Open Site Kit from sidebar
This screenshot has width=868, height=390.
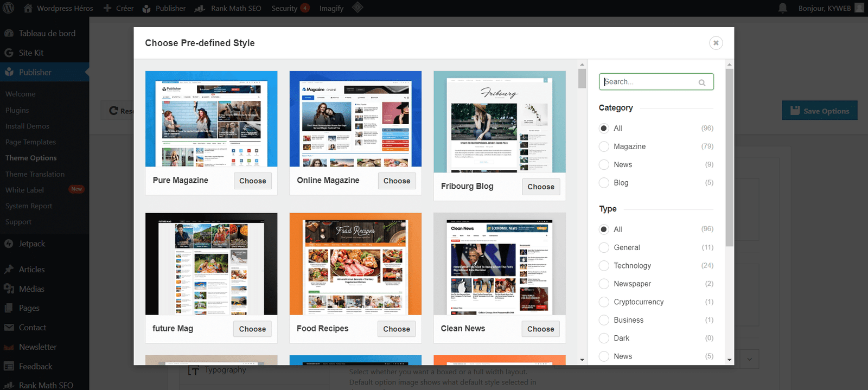[31, 53]
